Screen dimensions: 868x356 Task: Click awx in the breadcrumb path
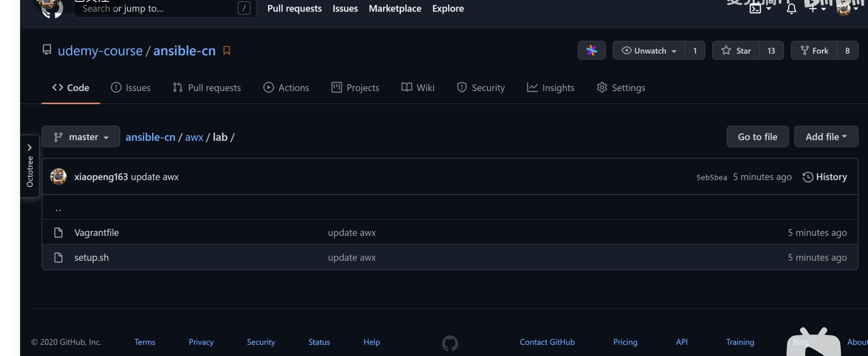pyautogui.click(x=194, y=137)
